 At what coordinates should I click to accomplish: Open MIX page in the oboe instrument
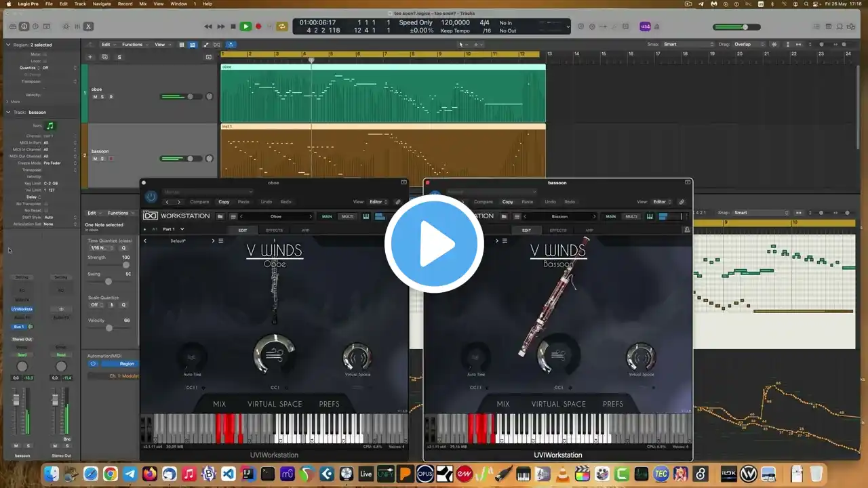(219, 404)
